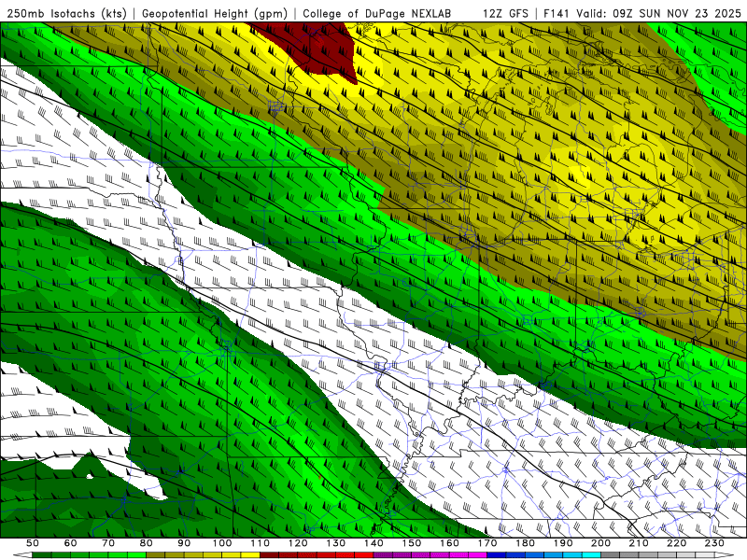The height and width of the screenshot is (560, 747).
Task: Click the '70' legend value
Action: coord(108,543)
